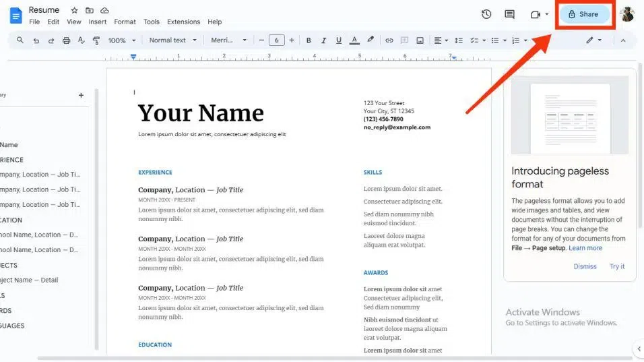Expand numbered list options arrow
This screenshot has width=644, height=362.
pyautogui.click(x=525, y=40)
